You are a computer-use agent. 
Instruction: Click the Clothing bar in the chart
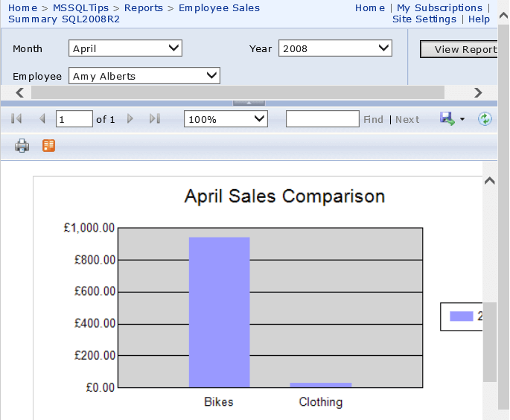pos(321,385)
